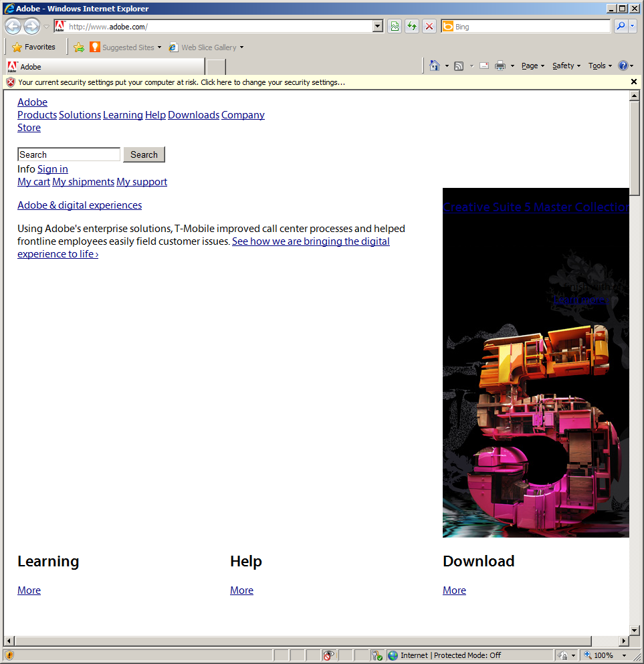Open the My support link

pos(142,182)
